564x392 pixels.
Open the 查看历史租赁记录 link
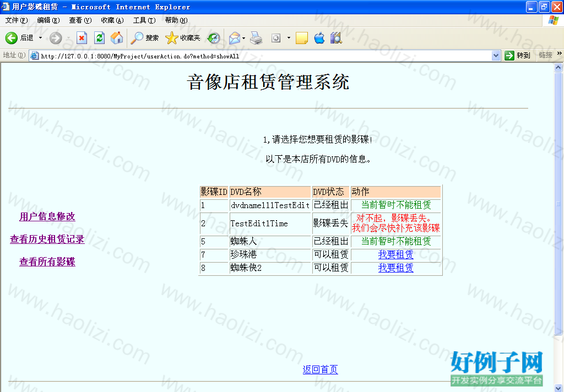(x=47, y=239)
